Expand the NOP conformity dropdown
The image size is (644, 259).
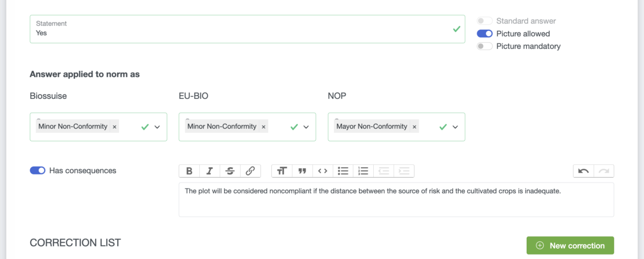click(455, 127)
